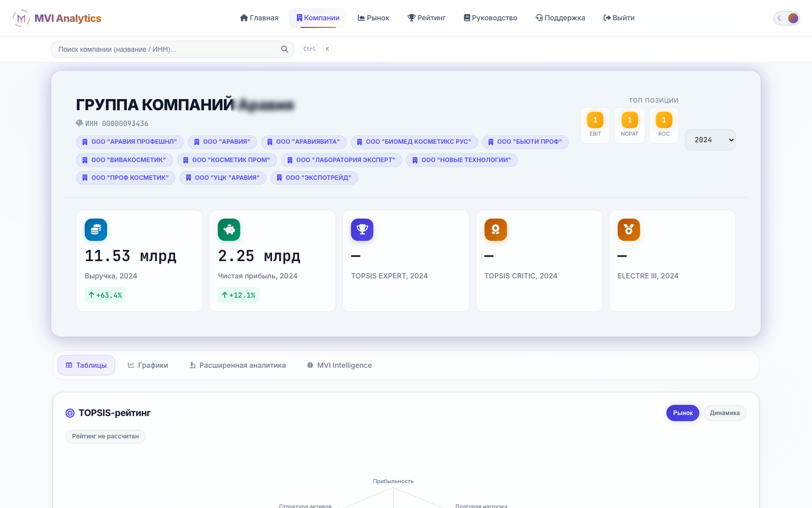The image size is (812, 508).
Task: Switch to the Таблицы tab
Action: pyautogui.click(x=86, y=365)
